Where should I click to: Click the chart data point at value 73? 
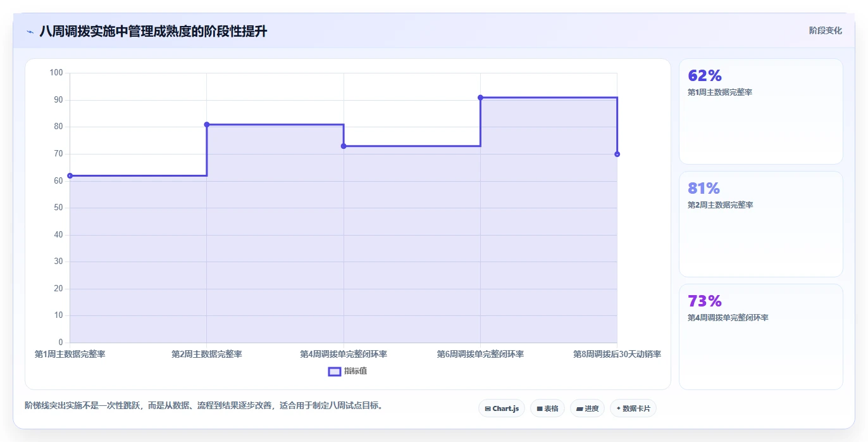pyautogui.click(x=344, y=146)
